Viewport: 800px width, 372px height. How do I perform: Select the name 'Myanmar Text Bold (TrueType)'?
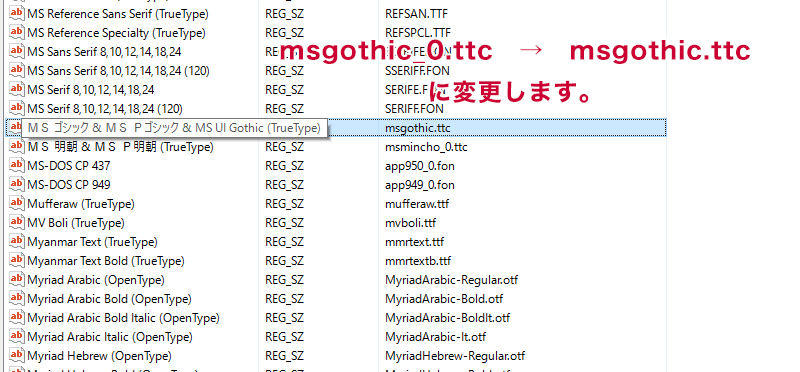(106, 261)
